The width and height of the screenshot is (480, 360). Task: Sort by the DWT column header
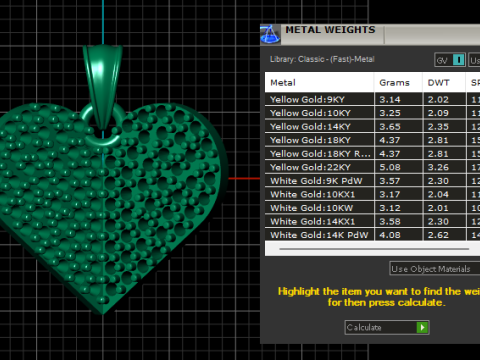(x=444, y=82)
